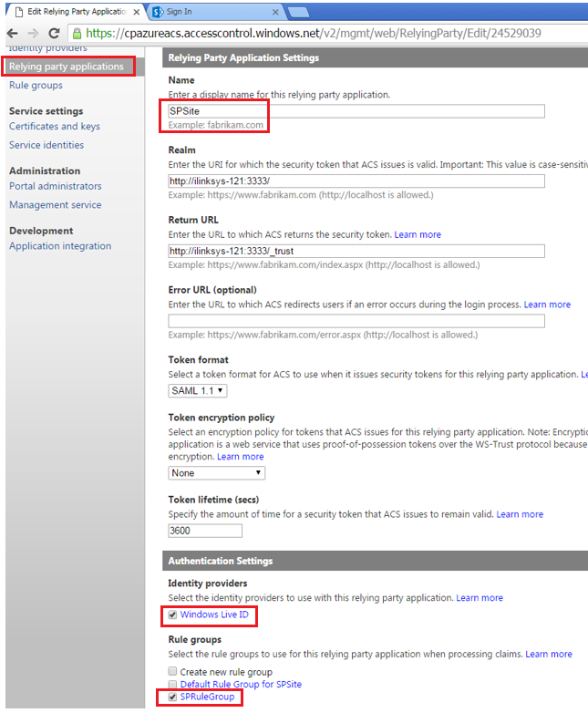Open the Windows Live ID link
The height and width of the screenshot is (713, 588).
[214, 615]
